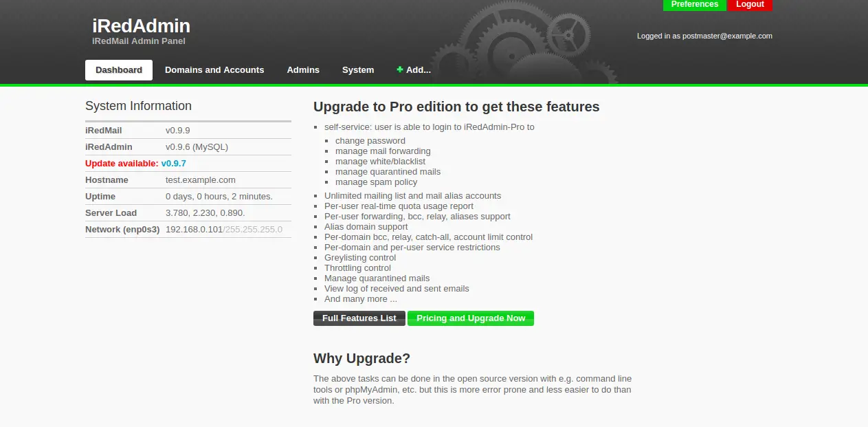Click Per-domain bcc, relay, catch-all item

click(429, 237)
